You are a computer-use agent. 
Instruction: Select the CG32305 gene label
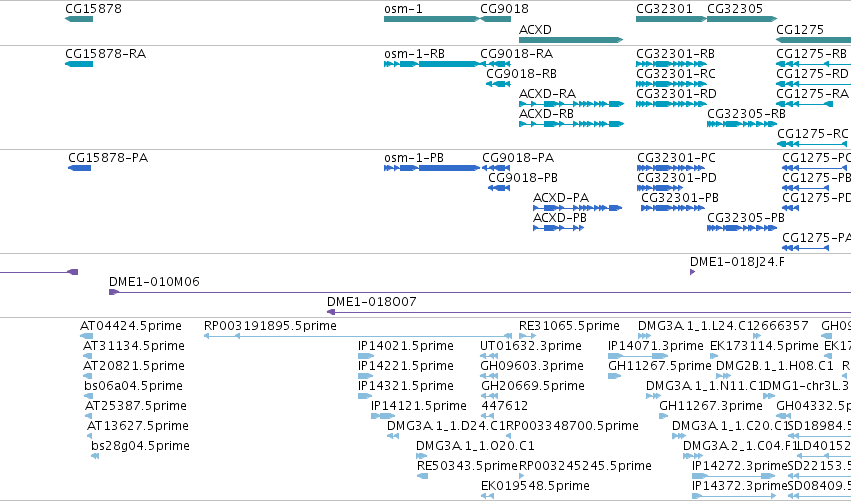[735, 9]
